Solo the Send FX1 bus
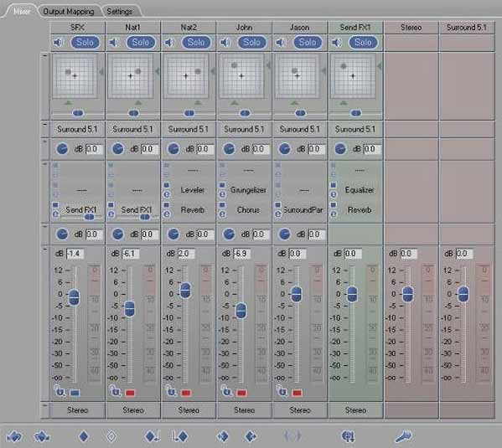Image resolution: width=502 pixels, height=448 pixels. coord(363,42)
